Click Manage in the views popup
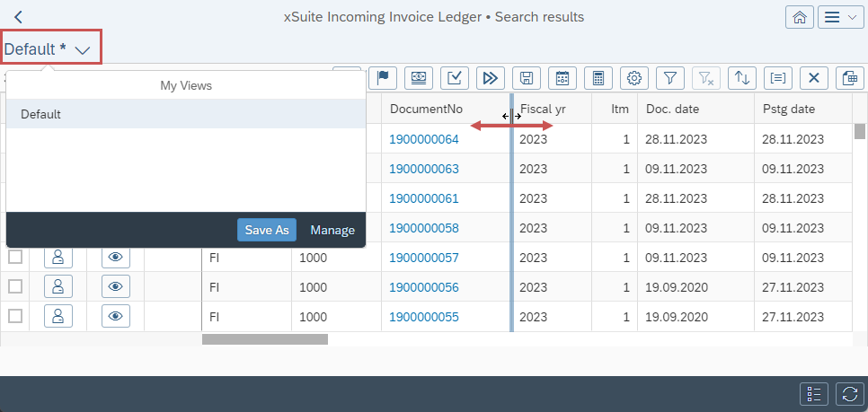 click(x=332, y=230)
